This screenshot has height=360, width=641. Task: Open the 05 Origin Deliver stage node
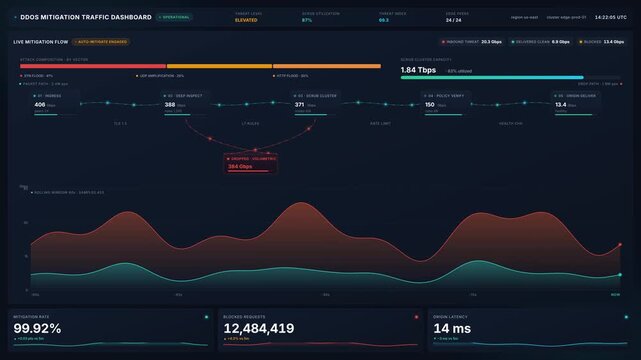pyautogui.click(x=576, y=104)
